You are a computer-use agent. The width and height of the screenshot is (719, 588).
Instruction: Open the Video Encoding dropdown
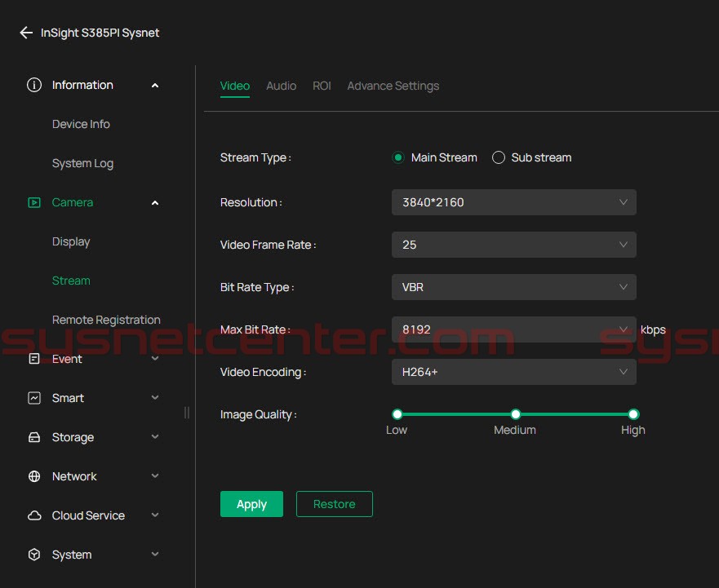tap(513, 372)
